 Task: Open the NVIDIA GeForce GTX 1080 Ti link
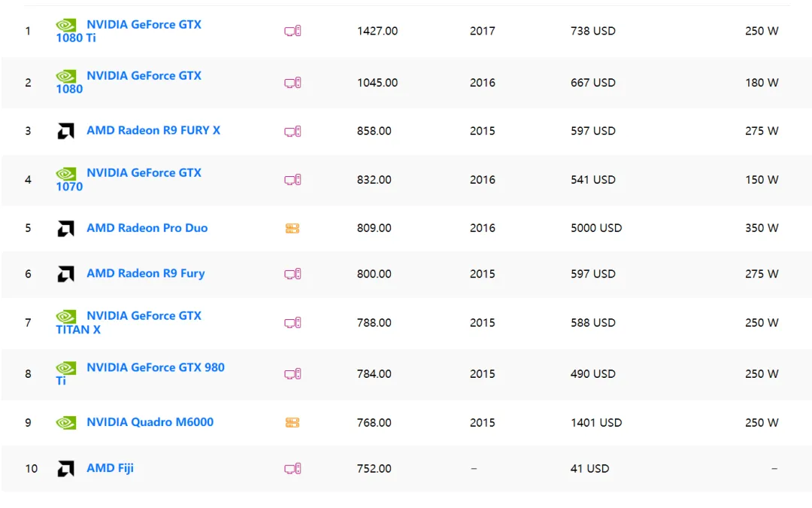click(129, 31)
